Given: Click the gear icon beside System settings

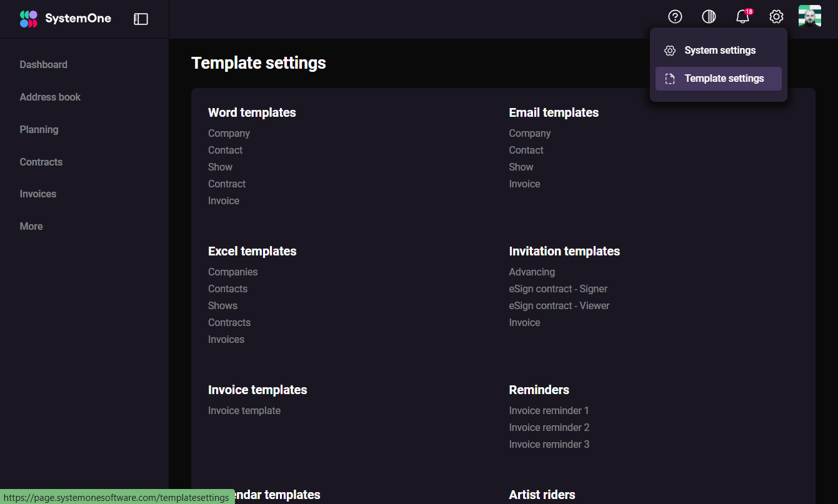Looking at the screenshot, I should 670,50.
